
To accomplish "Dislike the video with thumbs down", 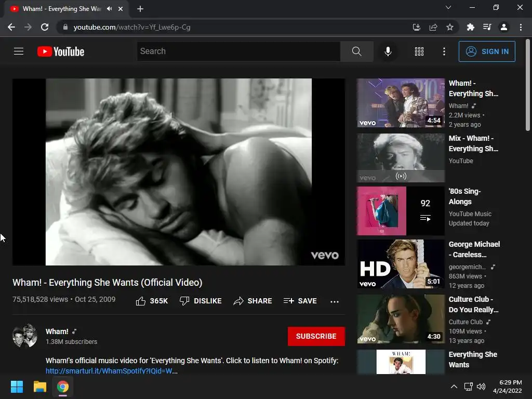I will [201, 301].
